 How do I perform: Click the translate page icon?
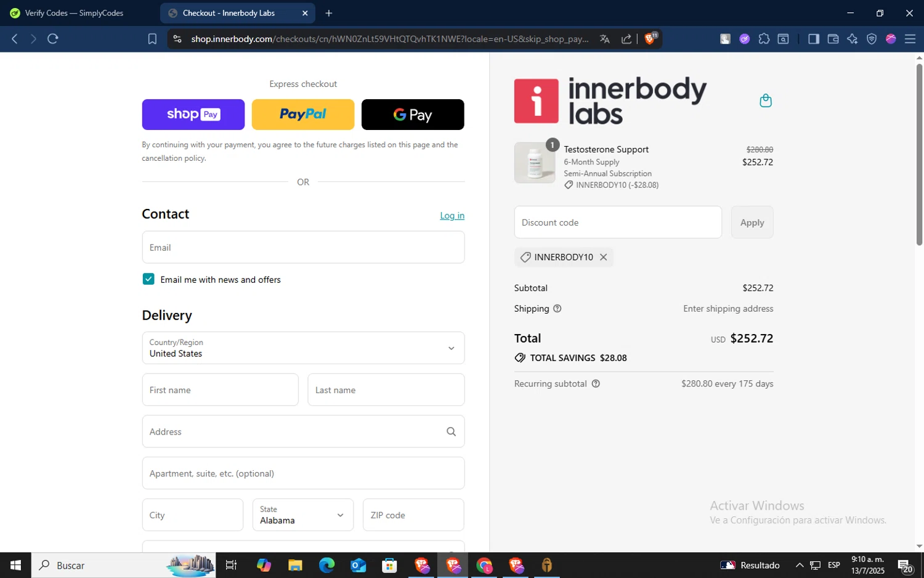[605, 39]
